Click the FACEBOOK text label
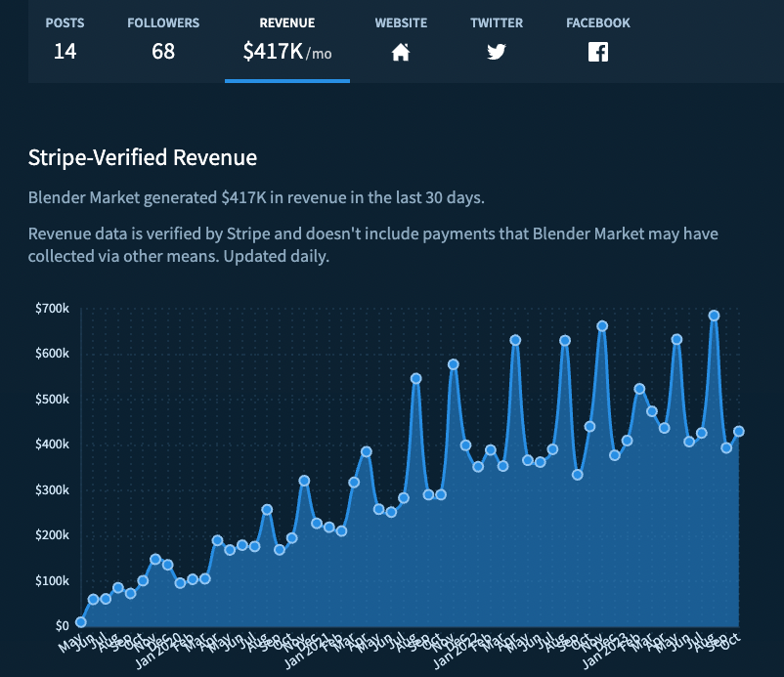 pos(597,23)
